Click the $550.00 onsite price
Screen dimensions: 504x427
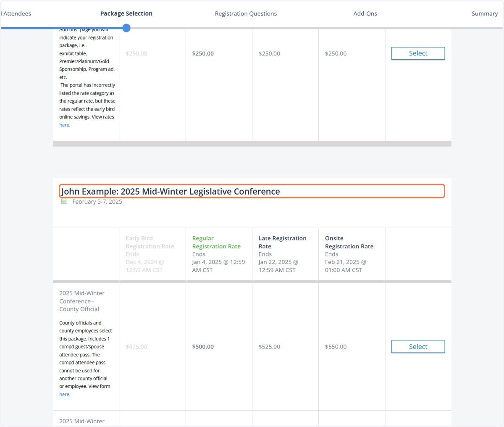(x=336, y=347)
